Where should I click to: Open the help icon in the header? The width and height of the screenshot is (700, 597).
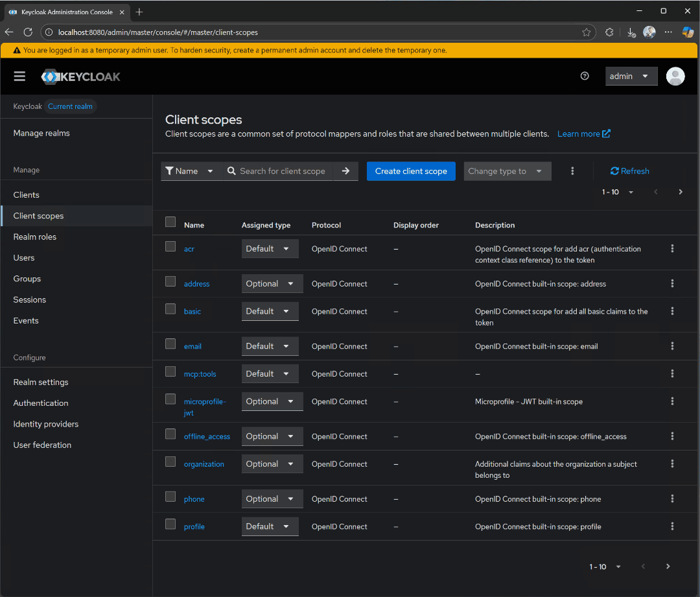(x=585, y=76)
